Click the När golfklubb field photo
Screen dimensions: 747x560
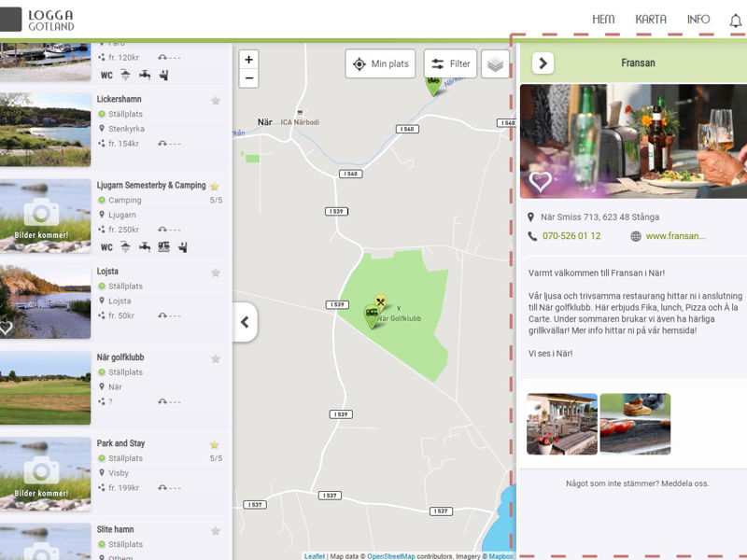pyautogui.click(x=45, y=388)
